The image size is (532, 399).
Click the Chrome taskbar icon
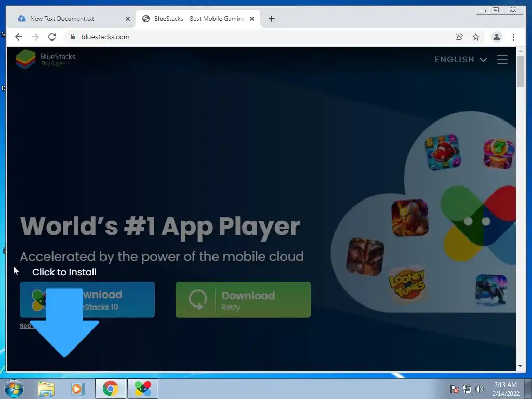click(x=110, y=389)
